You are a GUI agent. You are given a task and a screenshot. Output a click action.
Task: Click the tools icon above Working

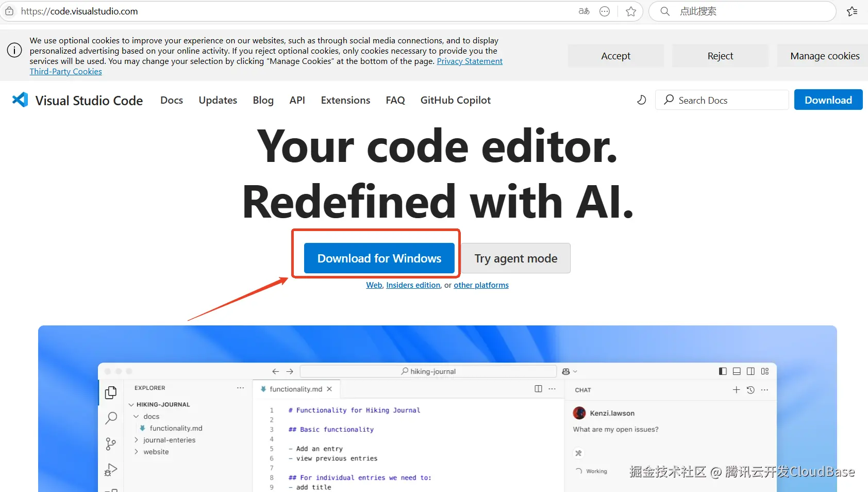click(578, 453)
